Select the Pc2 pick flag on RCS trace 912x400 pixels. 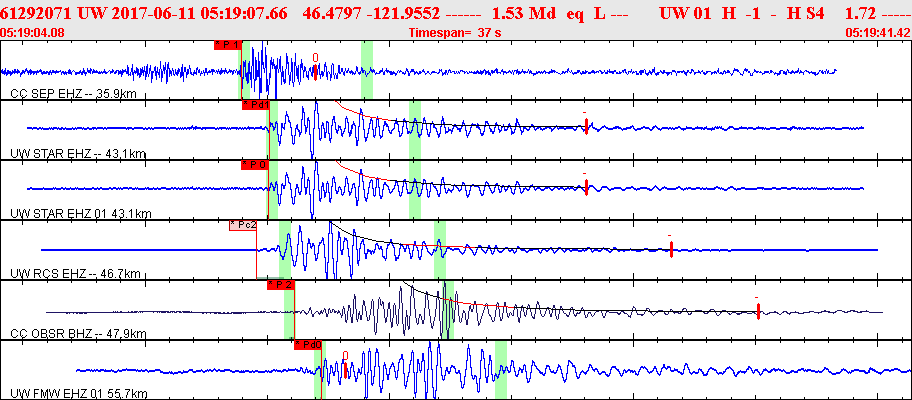click(243, 225)
